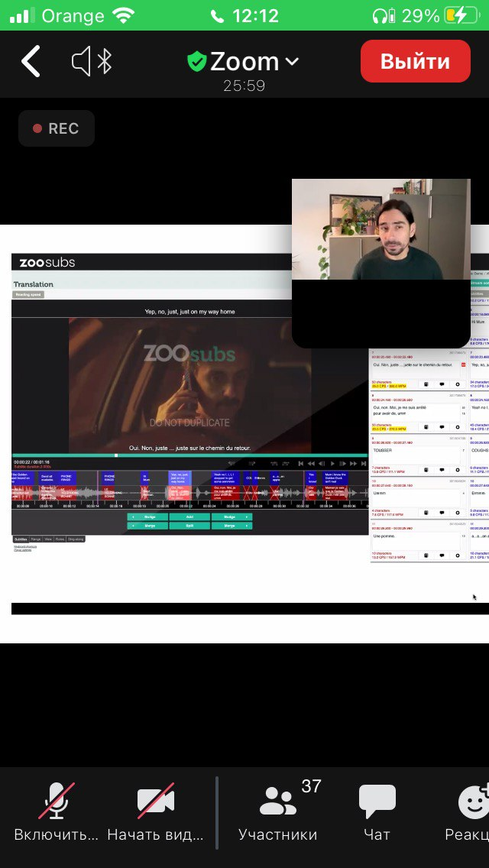Open the Чат chat panel

click(x=377, y=811)
